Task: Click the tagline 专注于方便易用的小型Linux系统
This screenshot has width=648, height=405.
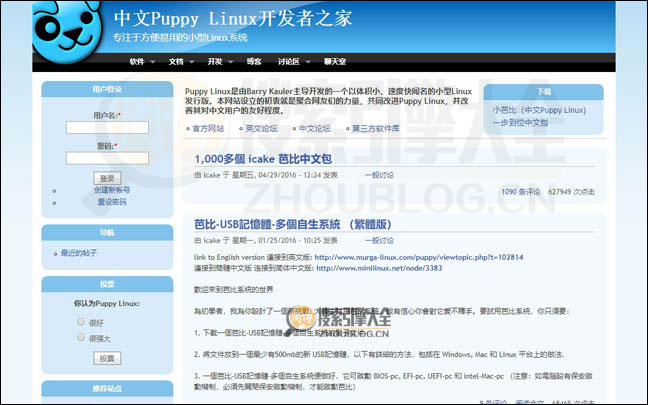Action: [180, 38]
